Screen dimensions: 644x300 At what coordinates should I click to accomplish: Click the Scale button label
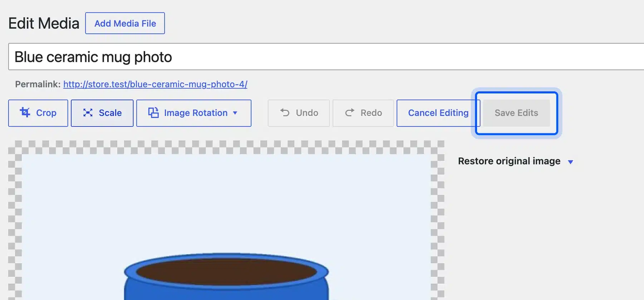pyautogui.click(x=110, y=113)
